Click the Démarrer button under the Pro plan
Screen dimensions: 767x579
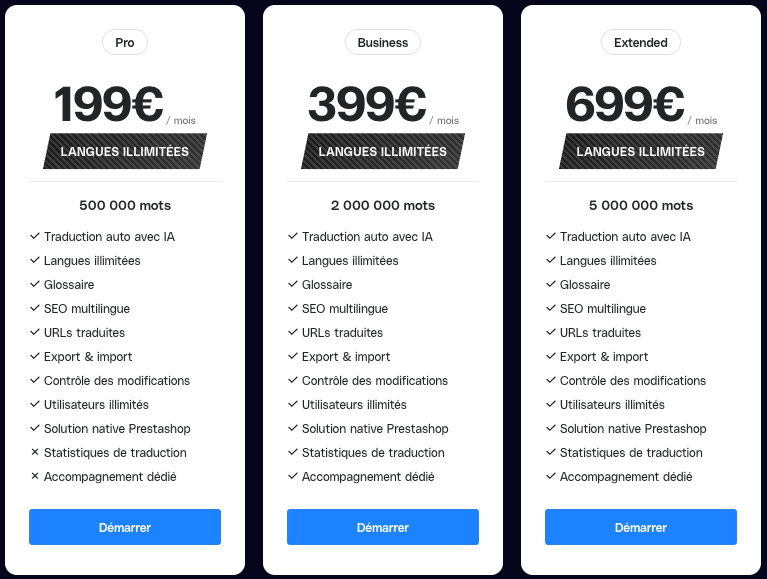[125, 527]
